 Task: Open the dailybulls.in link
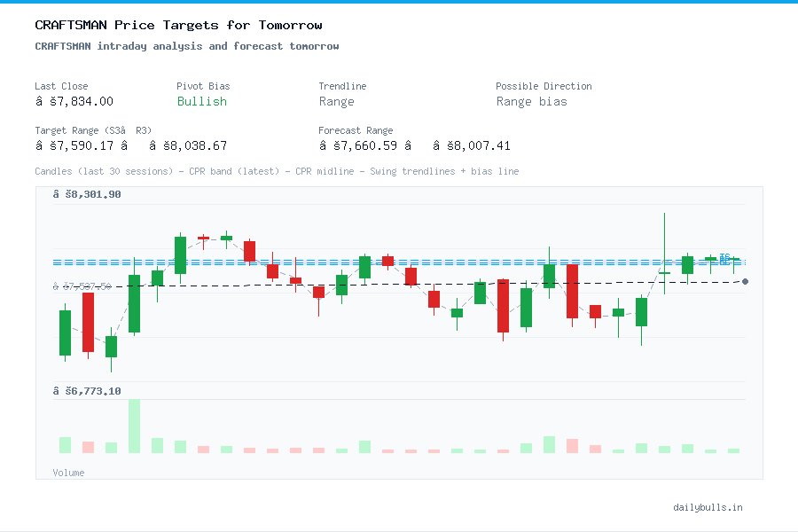[709, 507]
